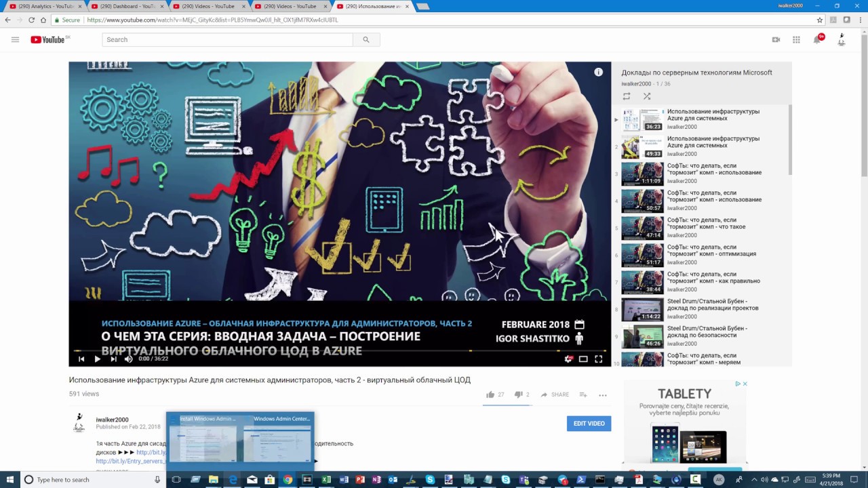Mute the video volume

pos(128,359)
